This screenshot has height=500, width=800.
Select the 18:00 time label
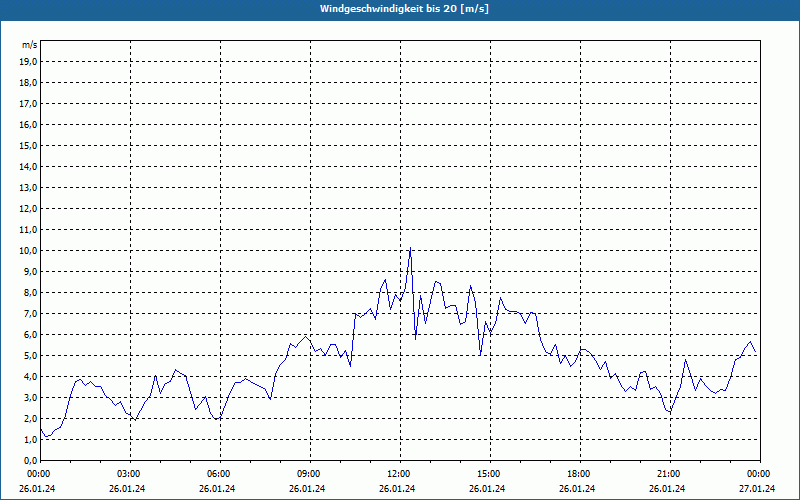(580, 474)
